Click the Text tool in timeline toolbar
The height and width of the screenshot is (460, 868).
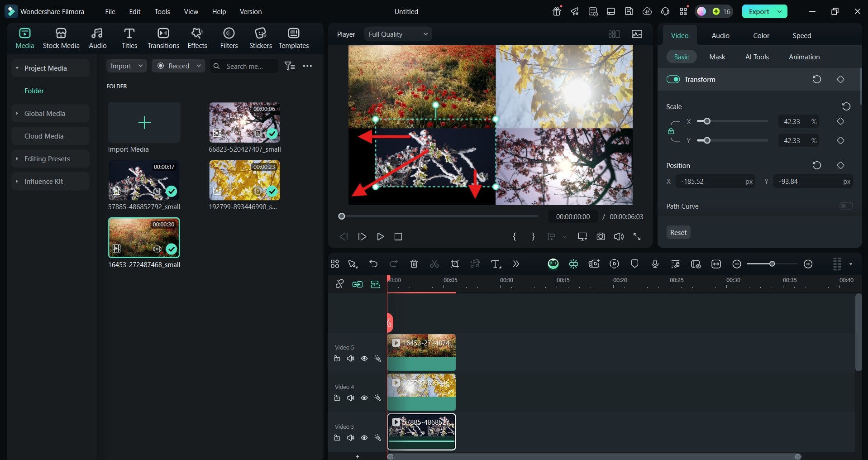tap(496, 264)
